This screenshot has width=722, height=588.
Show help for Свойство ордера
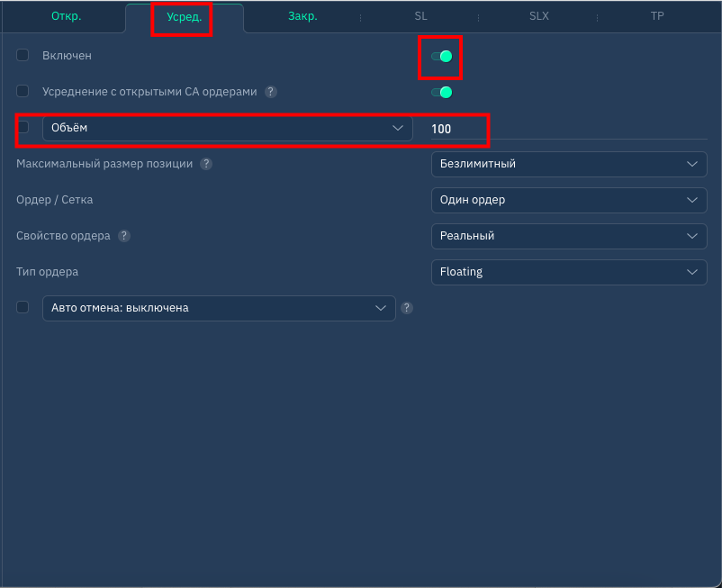point(124,236)
